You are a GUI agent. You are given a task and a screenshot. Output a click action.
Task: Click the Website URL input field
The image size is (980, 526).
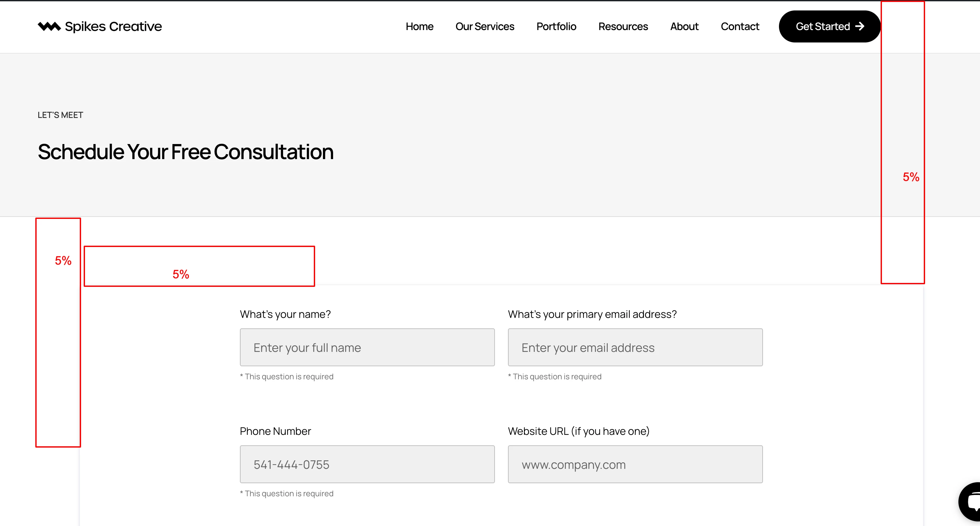pos(635,464)
